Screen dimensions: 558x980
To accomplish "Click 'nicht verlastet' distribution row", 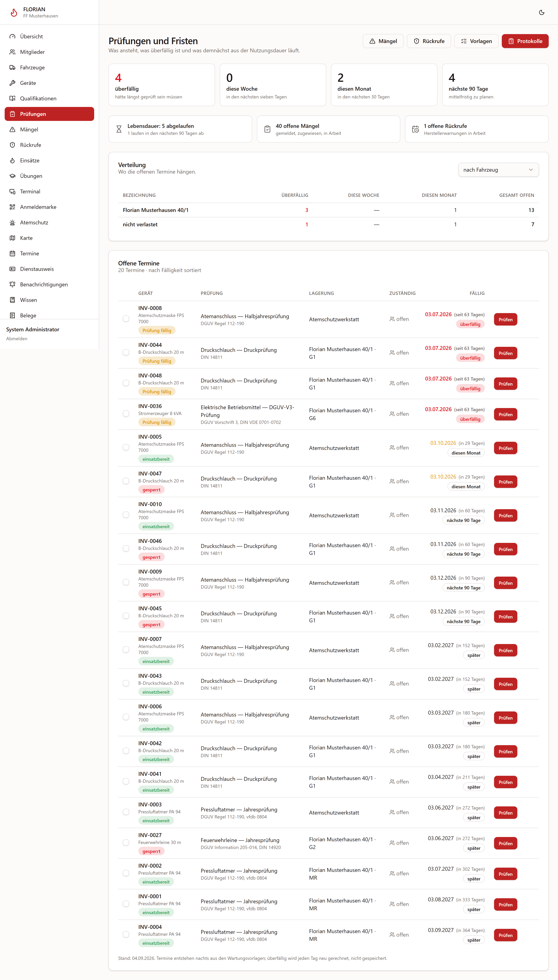I will click(328, 225).
